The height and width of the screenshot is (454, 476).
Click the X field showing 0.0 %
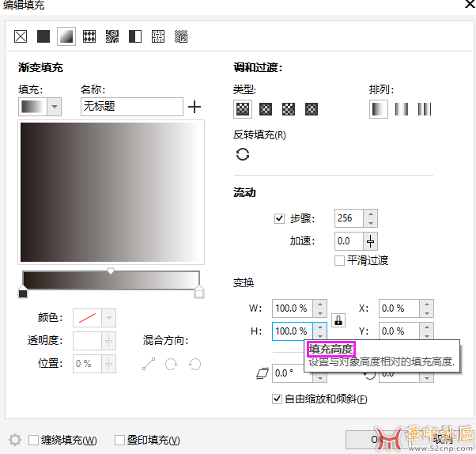click(399, 308)
